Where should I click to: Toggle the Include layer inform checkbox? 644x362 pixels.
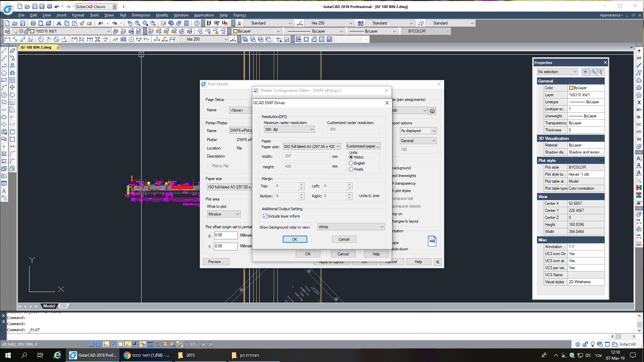(x=265, y=216)
